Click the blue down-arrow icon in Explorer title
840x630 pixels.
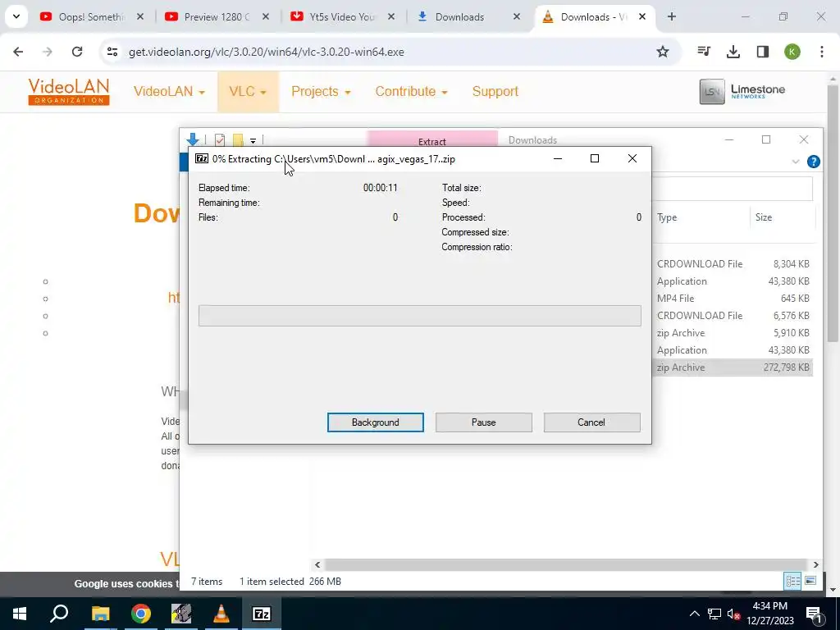pos(193,139)
